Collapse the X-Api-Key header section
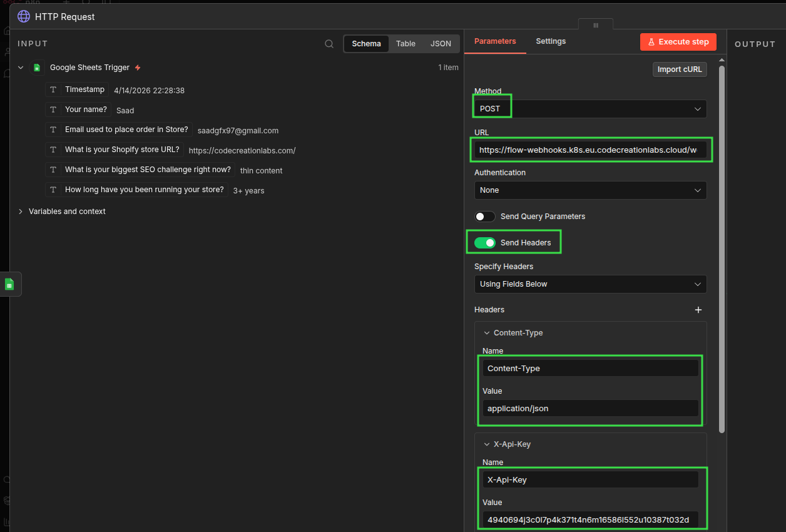Image resolution: width=786 pixels, height=532 pixels. click(487, 444)
